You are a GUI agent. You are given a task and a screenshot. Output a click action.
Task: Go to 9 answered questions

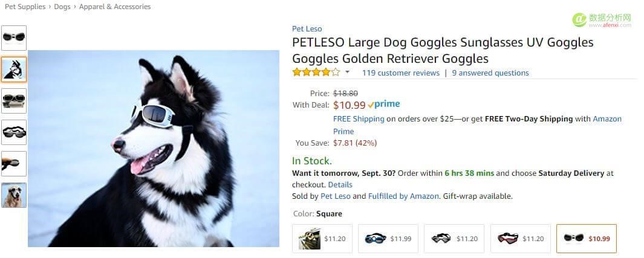(490, 73)
